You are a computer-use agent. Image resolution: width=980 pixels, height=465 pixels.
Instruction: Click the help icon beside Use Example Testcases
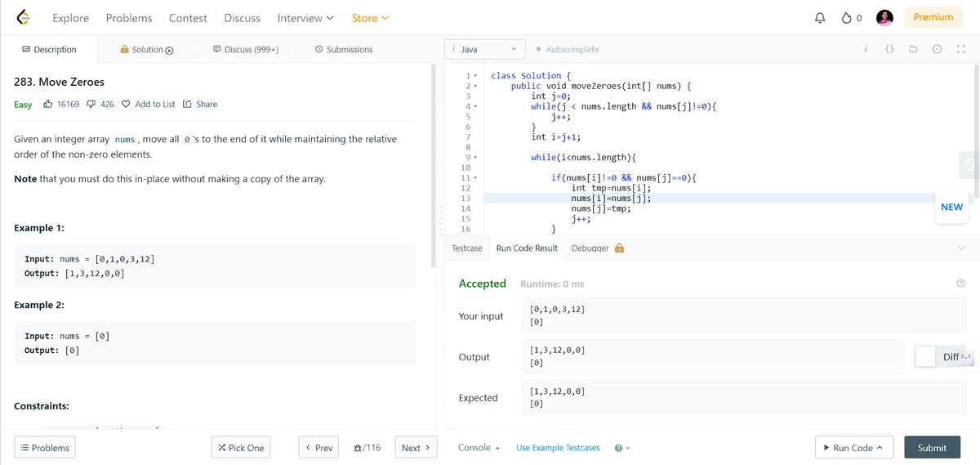click(x=618, y=448)
